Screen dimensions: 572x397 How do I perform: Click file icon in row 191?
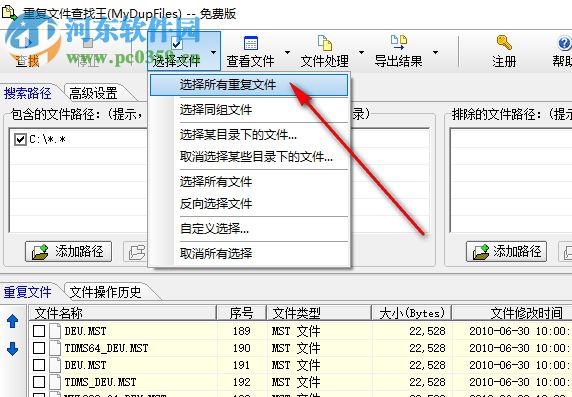(x=55, y=365)
